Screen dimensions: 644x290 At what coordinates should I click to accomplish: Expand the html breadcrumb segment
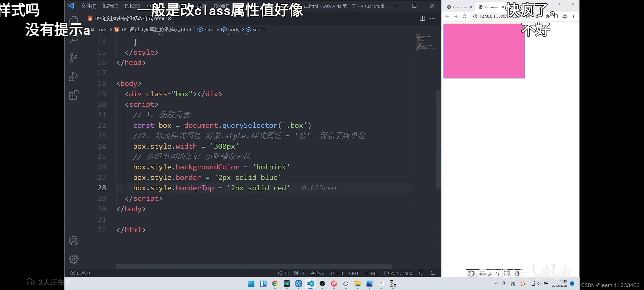[209, 30]
